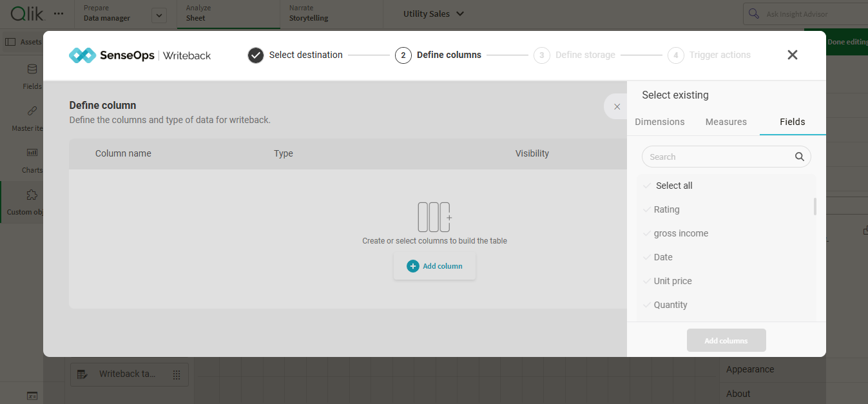Click the Type column header
The height and width of the screenshot is (404, 868).
284,153
